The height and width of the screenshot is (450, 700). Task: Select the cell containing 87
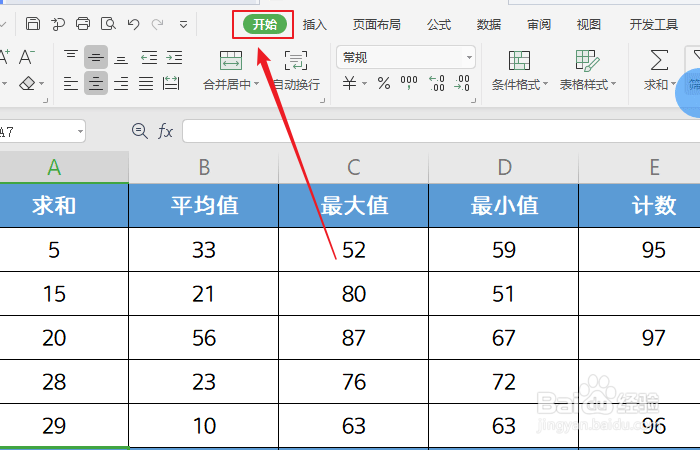[354, 338]
